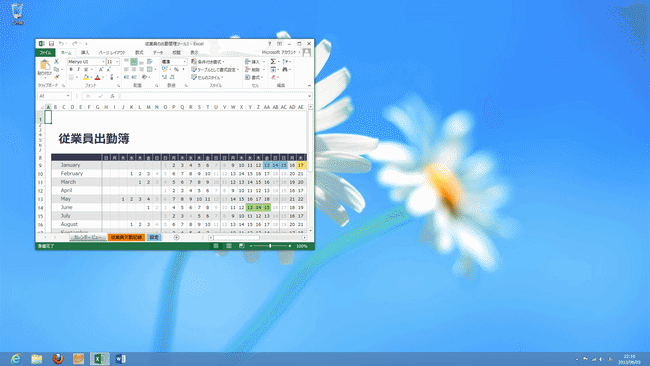Image resolution: width=650 pixels, height=366 pixels.
Task: Click the Format Painter brush icon
Action: [57, 77]
